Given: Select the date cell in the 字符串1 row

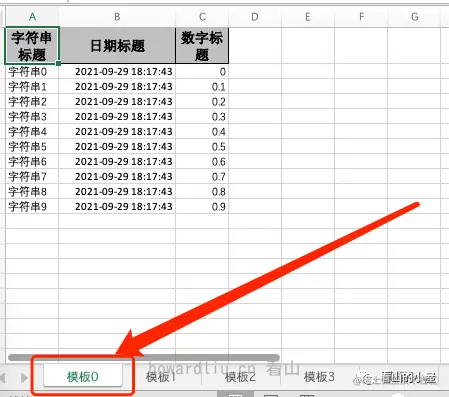Looking at the screenshot, I should (x=117, y=86).
